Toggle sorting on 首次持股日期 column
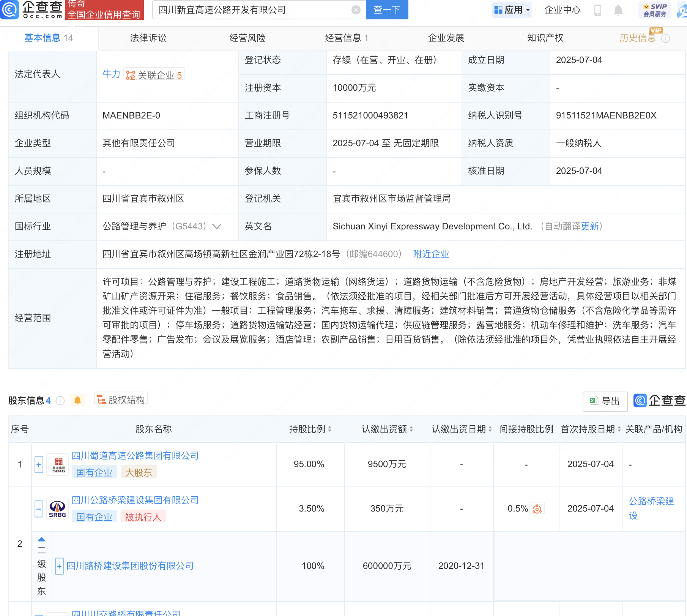The width and height of the screenshot is (687, 616). click(x=619, y=429)
